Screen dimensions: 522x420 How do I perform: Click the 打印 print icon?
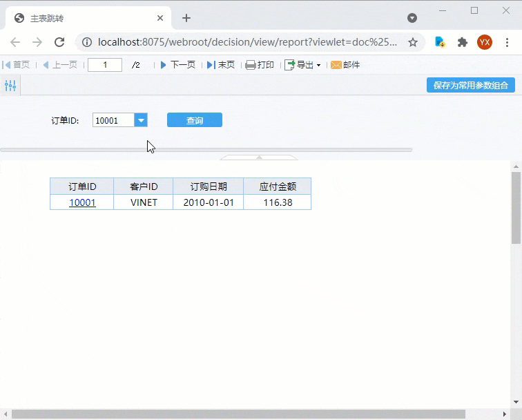pyautogui.click(x=251, y=65)
